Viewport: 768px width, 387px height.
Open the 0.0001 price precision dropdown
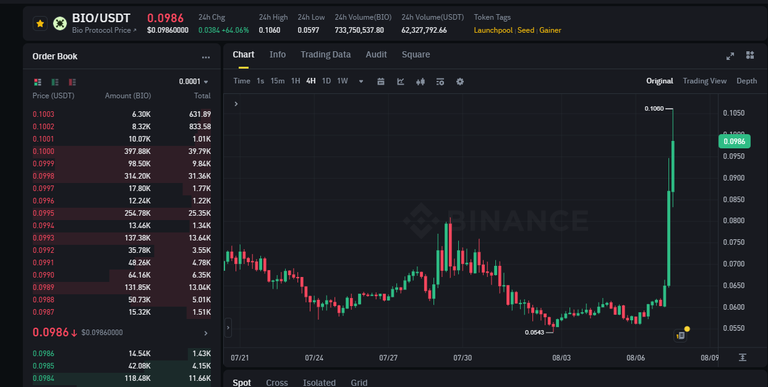click(x=194, y=82)
